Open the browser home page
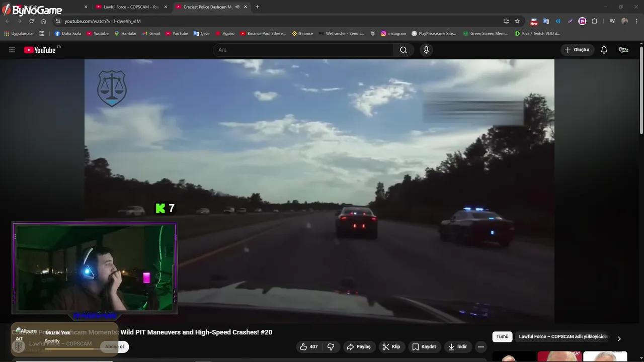The image size is (644, 362). coord(43,21)
